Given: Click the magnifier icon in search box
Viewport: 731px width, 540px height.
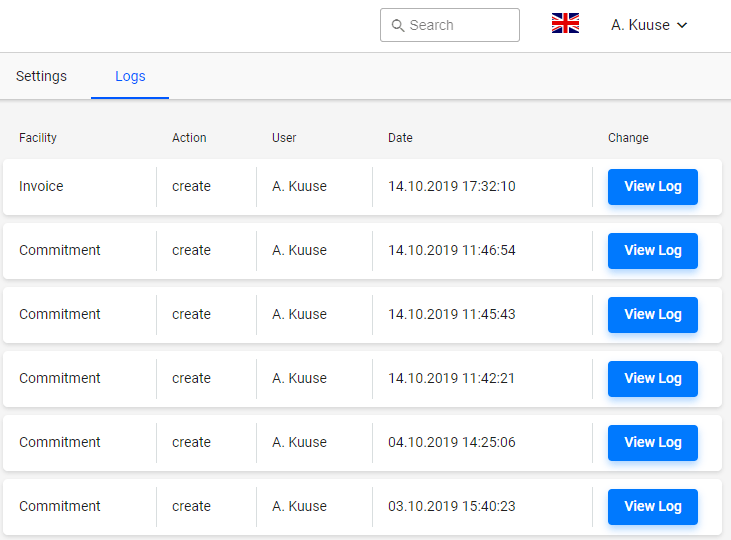Looking at the screenshot, I should [x=398, y=25].
